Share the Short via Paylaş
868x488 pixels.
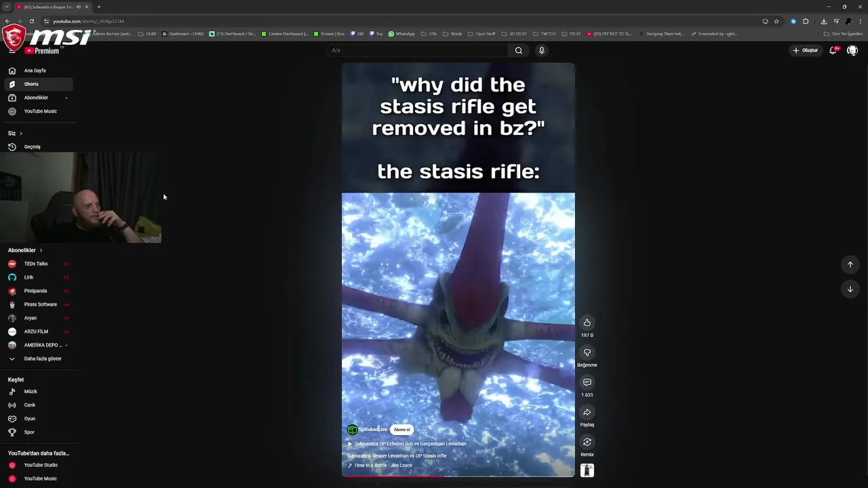587,412
